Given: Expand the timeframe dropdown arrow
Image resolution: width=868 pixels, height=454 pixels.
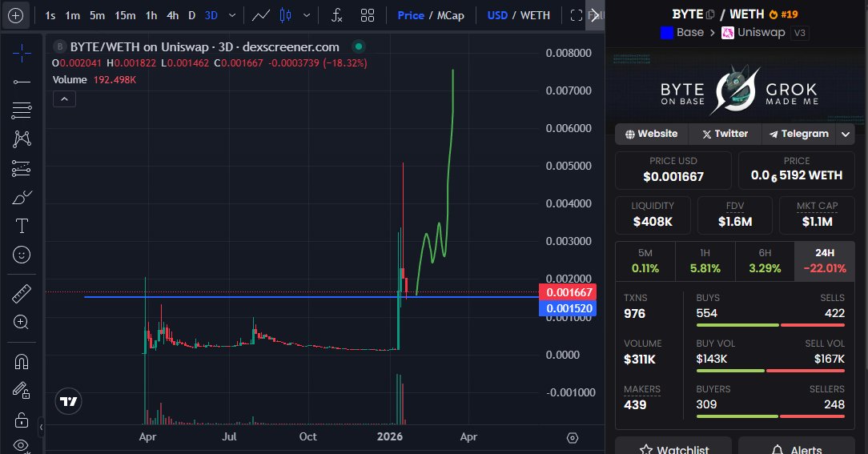Looking at the screenshot, I should tap(232, 15).
